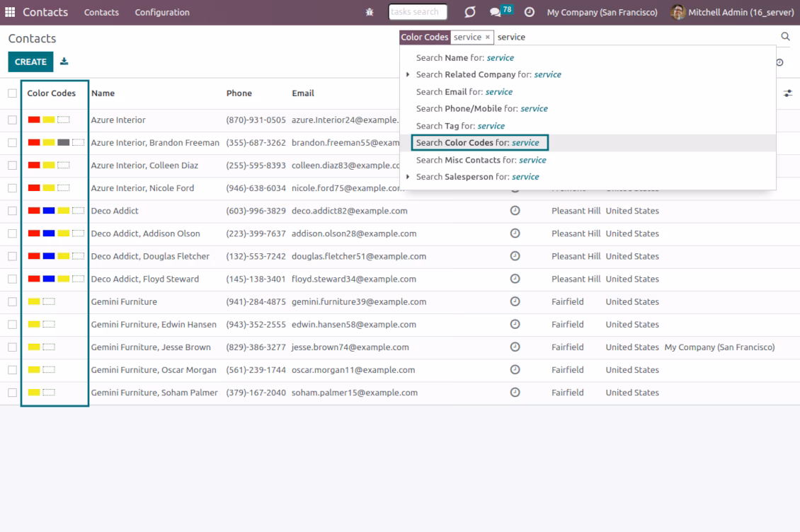This screenshot has width=800, height=532.
Task: Check the Addison Olson row checkbox
Action: pos(12,233)
